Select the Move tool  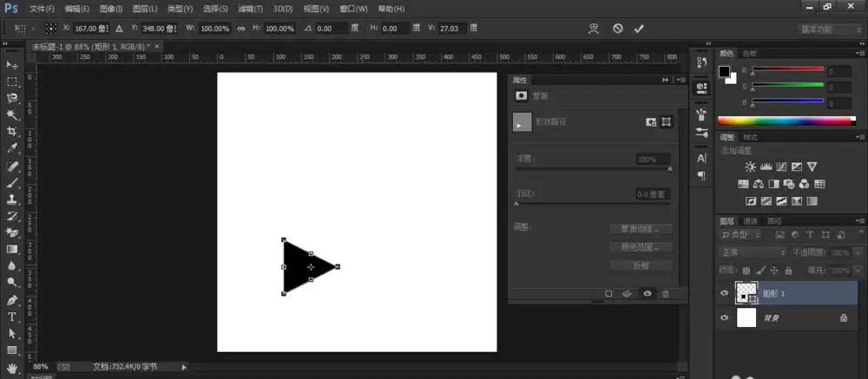click(x=12, y=65)
